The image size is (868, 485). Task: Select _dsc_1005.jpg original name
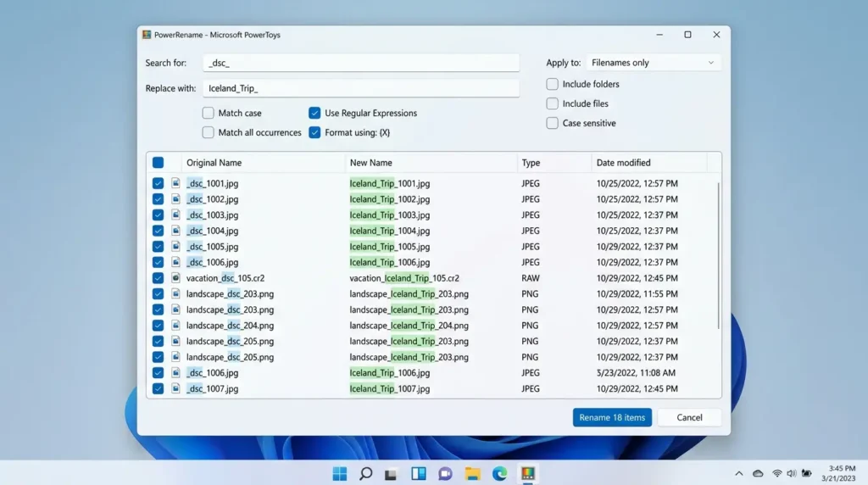212,247
